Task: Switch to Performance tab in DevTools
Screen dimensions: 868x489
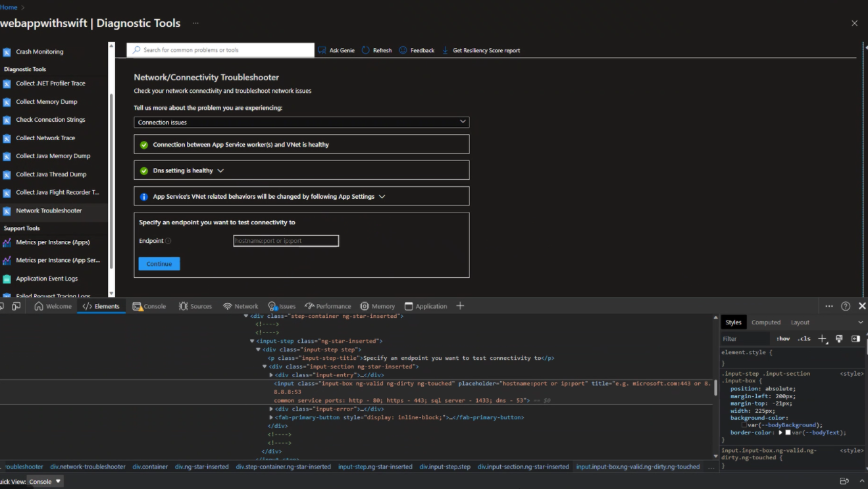Action: 328,306
